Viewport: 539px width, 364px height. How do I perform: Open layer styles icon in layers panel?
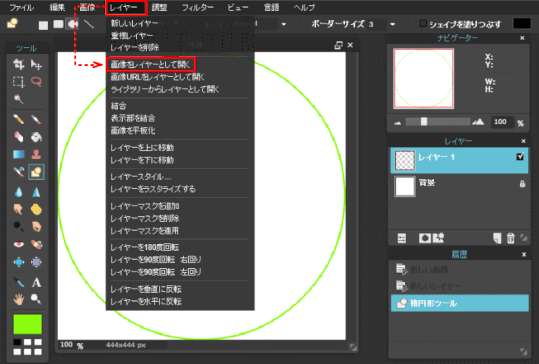pyautogui.click(x=439, y=238)
